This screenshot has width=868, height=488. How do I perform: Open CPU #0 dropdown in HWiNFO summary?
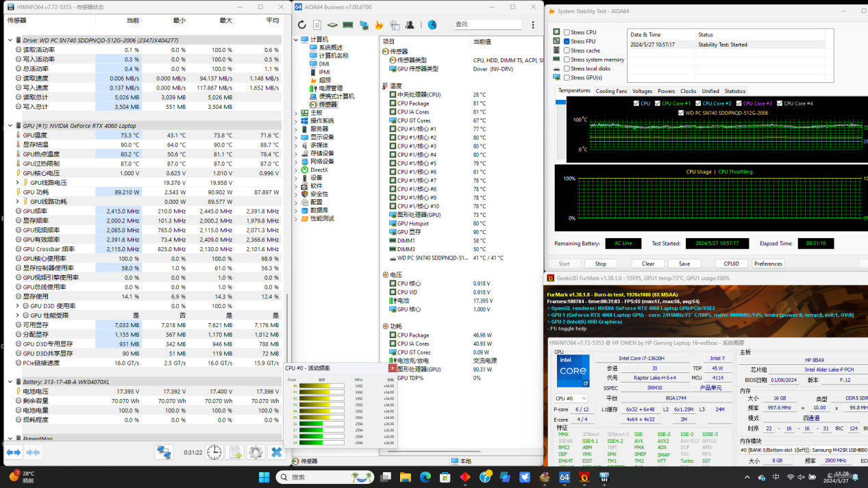pyautogui.click(x=571, y=398)
